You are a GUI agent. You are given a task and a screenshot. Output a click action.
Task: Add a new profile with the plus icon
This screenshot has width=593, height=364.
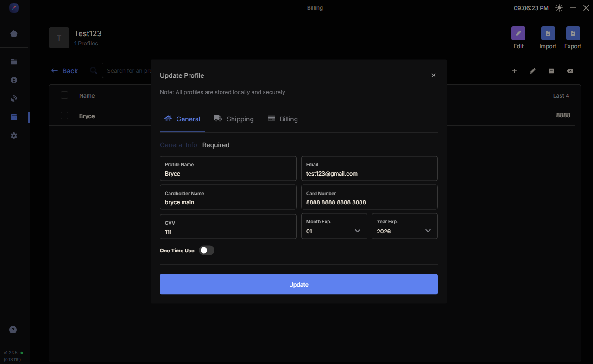514,71
